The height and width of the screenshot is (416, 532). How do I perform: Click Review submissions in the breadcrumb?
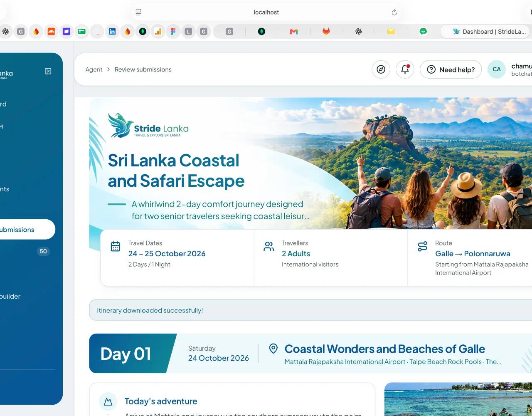pyautogui.click(x=143, y=69)
